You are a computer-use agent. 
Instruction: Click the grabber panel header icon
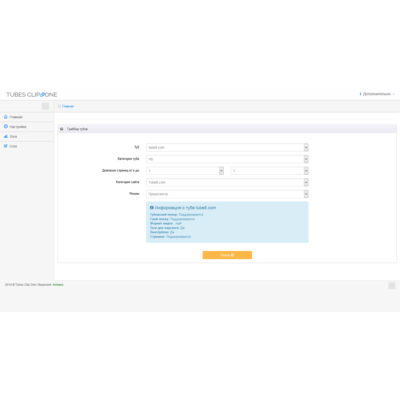click(62, 129)
